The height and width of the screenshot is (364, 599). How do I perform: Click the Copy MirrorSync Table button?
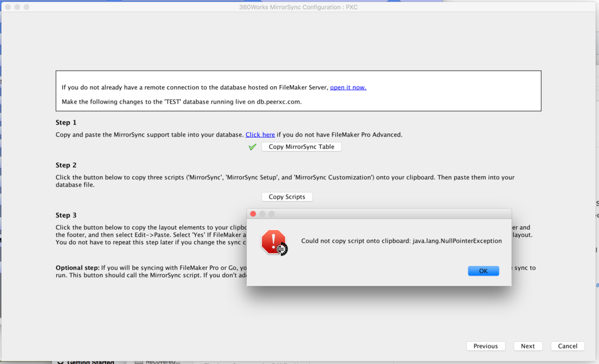[x=301, y=147]
